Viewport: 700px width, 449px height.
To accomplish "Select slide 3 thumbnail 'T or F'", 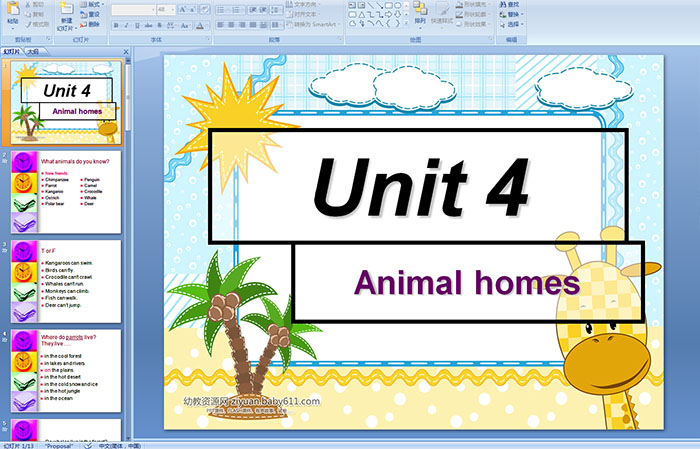I will click(66, 281).
